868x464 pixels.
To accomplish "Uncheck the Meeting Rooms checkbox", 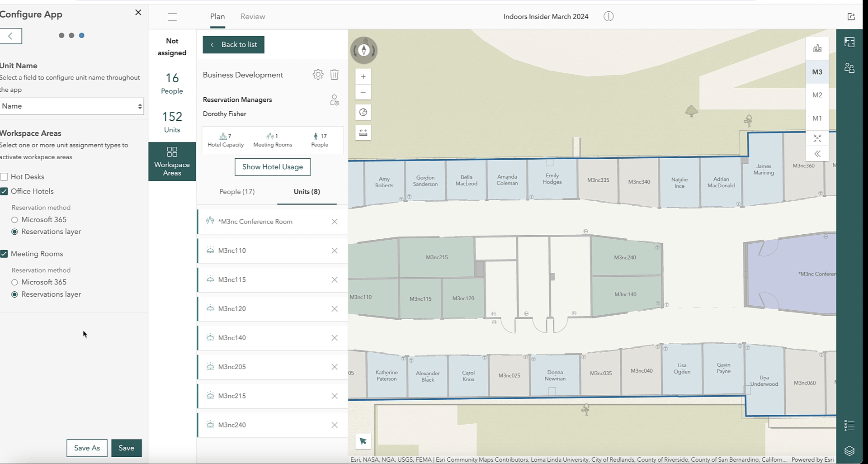I will point(5,254).
